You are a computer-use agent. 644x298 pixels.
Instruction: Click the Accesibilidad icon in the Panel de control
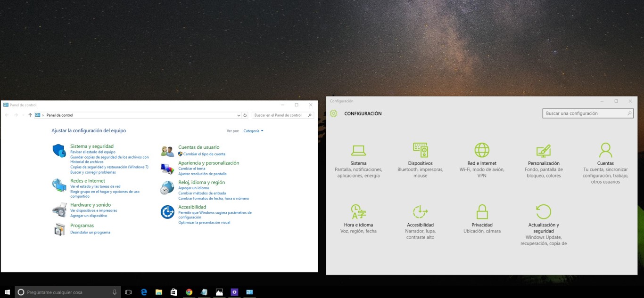click(167, 212)
